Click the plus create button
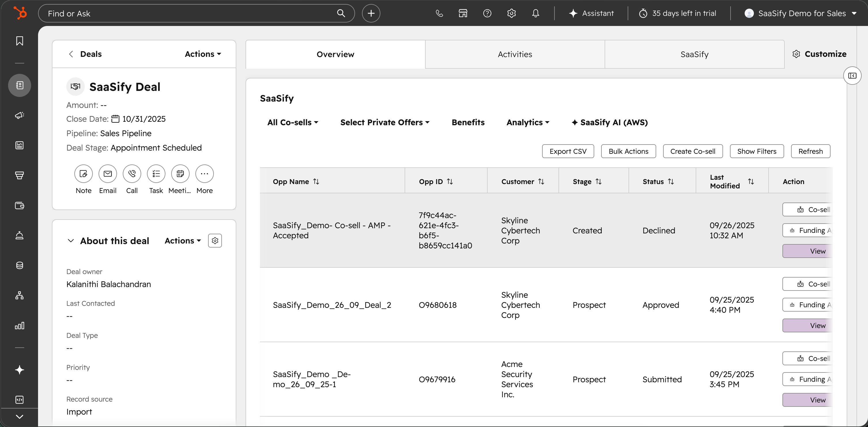 pos(371,13)
